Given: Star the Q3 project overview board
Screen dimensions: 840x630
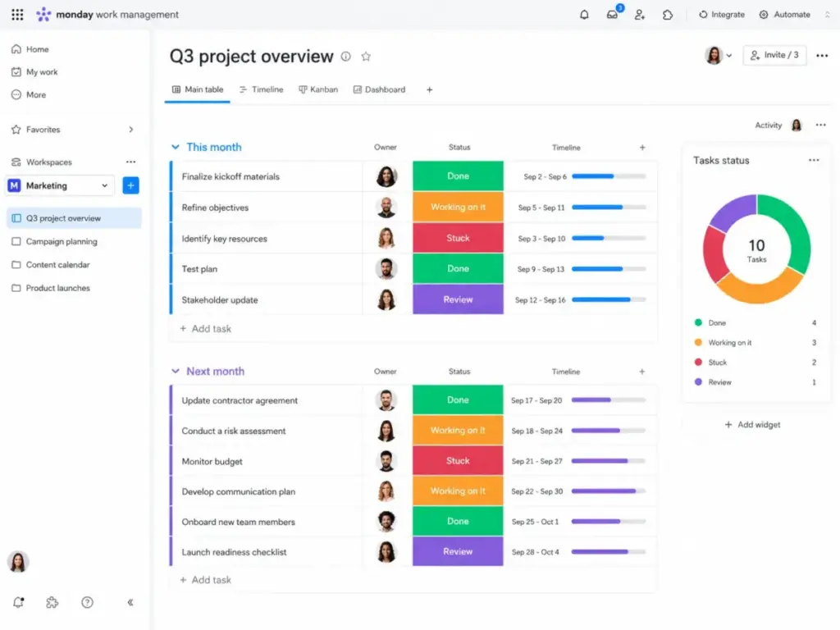Looking at the screenshot, I should pos(366,57).
